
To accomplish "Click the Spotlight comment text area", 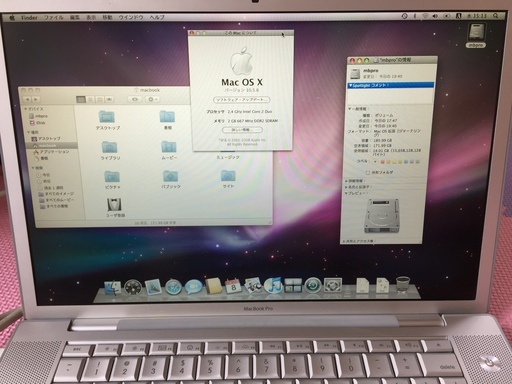I will (x=390, y=96).
